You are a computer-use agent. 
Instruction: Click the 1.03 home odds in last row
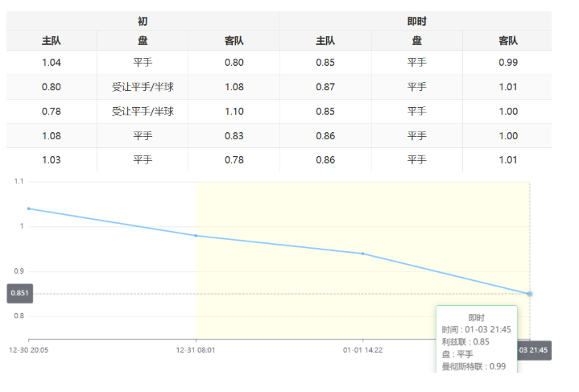[52, 159]
